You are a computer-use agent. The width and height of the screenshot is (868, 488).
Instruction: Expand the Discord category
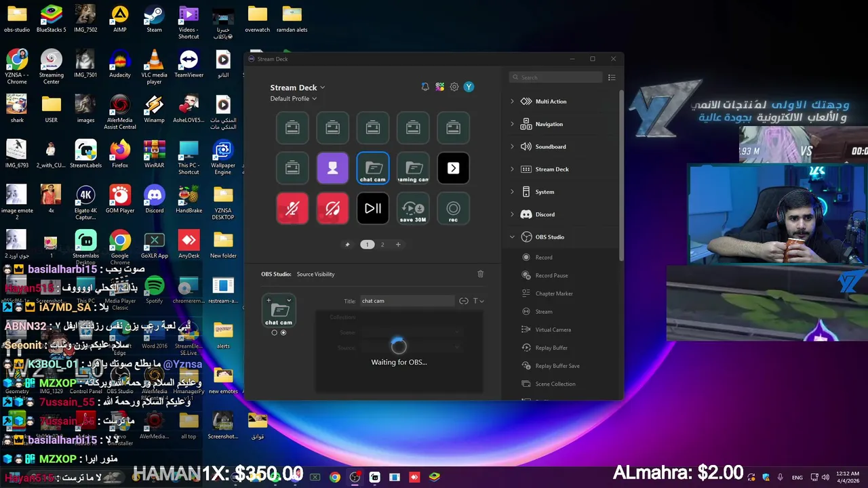[x=512, y=214]
